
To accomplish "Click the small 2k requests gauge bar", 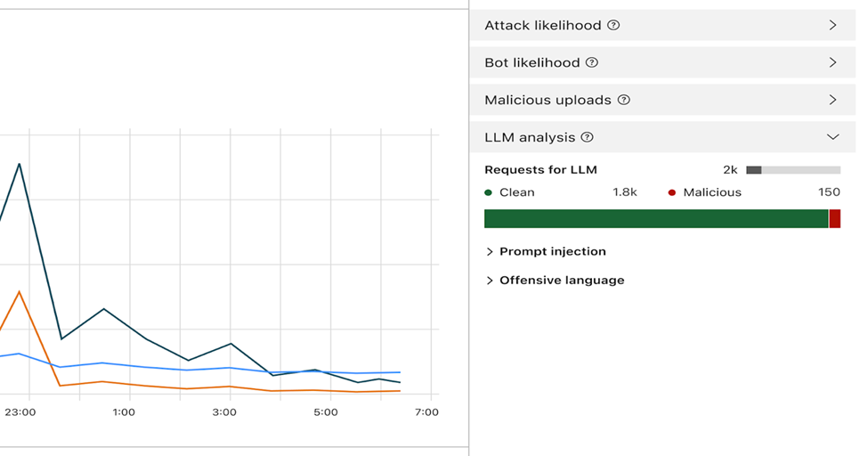I will pyautogui.click(x=792, y=170).
